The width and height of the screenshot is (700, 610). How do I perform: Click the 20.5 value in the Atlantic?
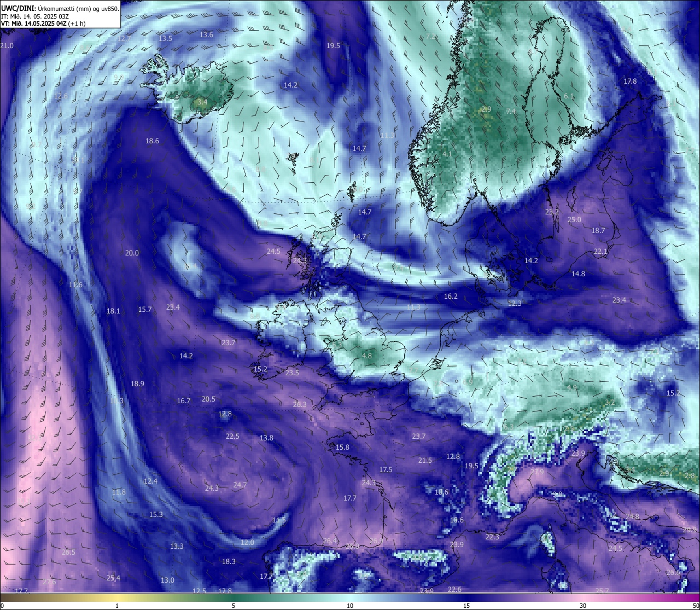[x=208, y=399]
